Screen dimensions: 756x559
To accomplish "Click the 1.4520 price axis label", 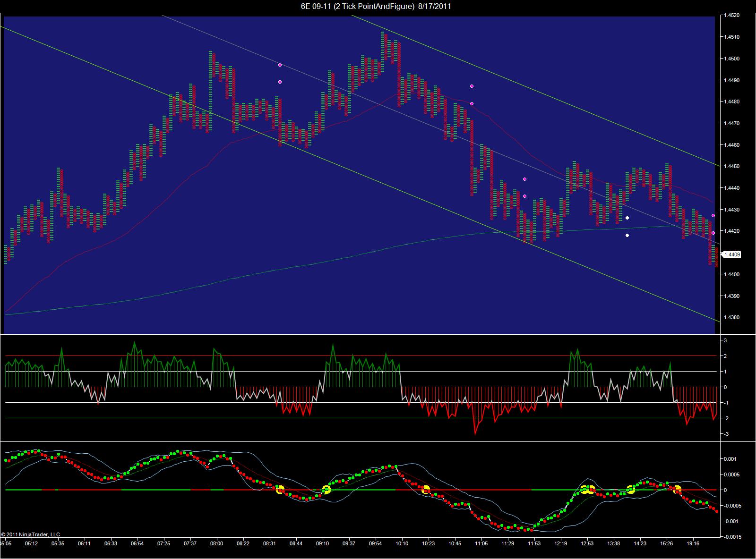I will click(x=731, y=16).
